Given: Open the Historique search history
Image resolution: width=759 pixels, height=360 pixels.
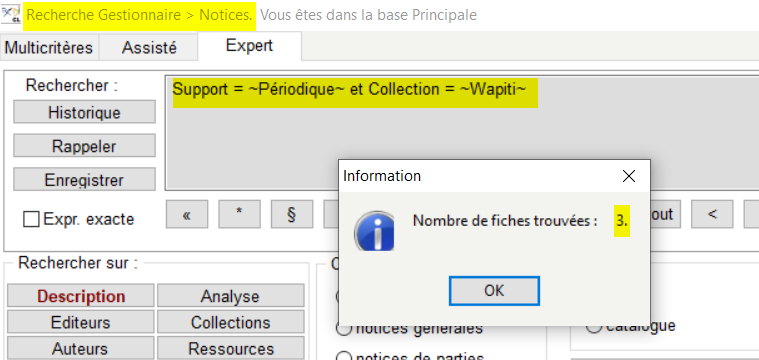Looking at the screenshot, I should (x=84, y=112).
